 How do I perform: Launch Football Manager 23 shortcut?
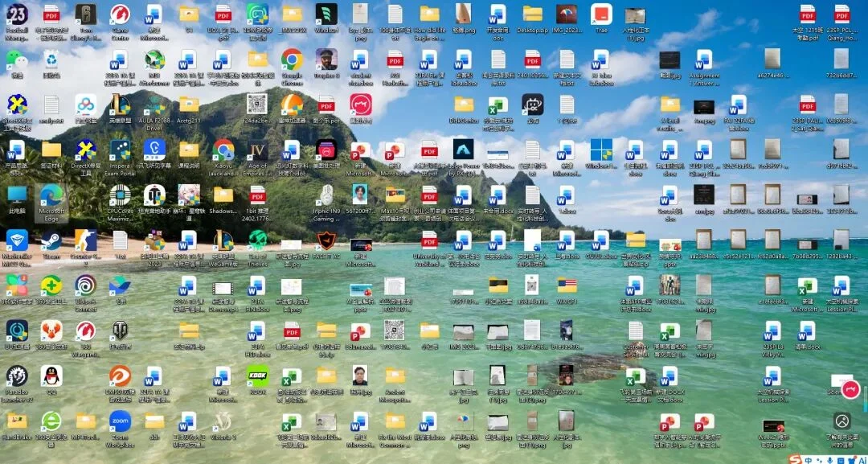pyautogui.click(x=17, y=14)
